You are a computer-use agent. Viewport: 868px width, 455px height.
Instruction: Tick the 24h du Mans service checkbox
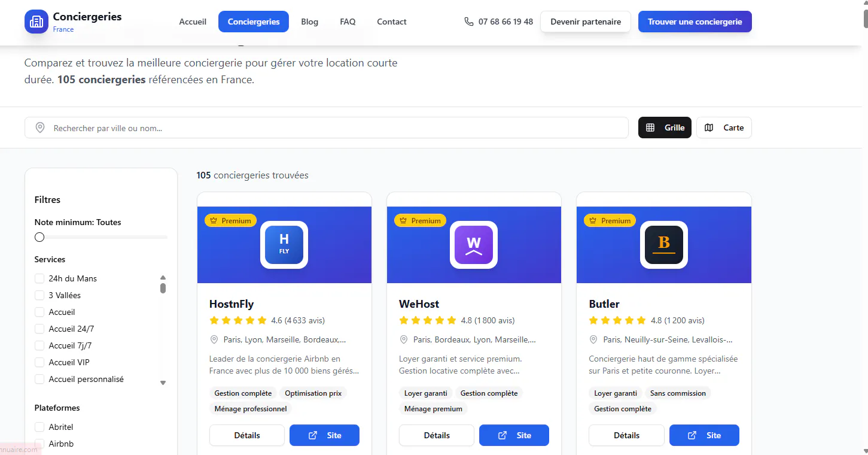tap(39, 278)
